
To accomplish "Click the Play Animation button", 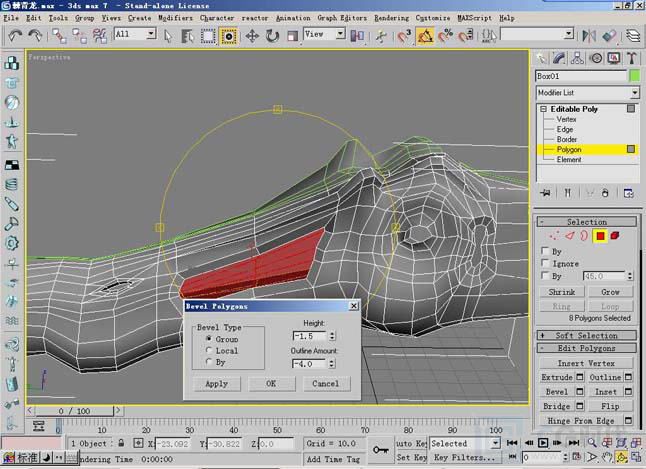I will click(543, 443).
